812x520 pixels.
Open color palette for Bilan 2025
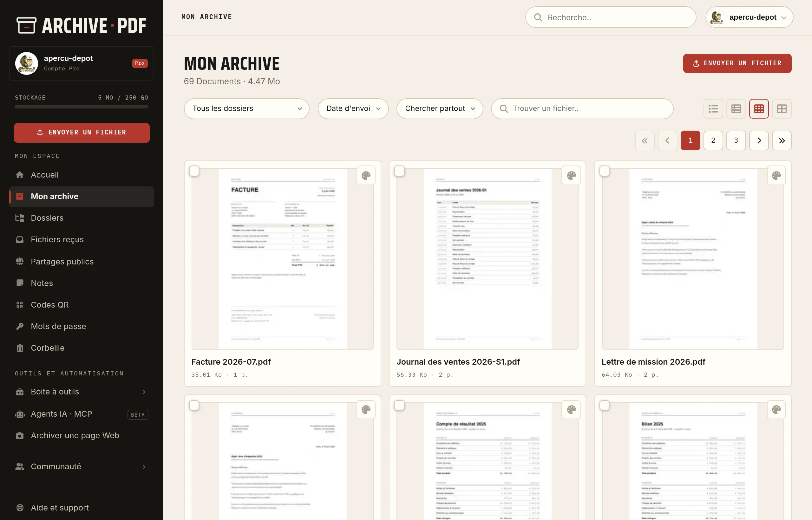click(x=776, y=410)
